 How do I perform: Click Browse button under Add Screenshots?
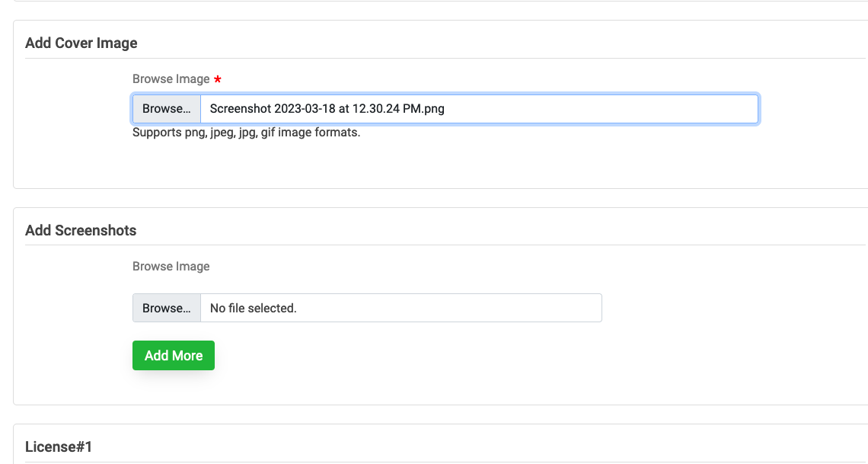coord(167,308)
